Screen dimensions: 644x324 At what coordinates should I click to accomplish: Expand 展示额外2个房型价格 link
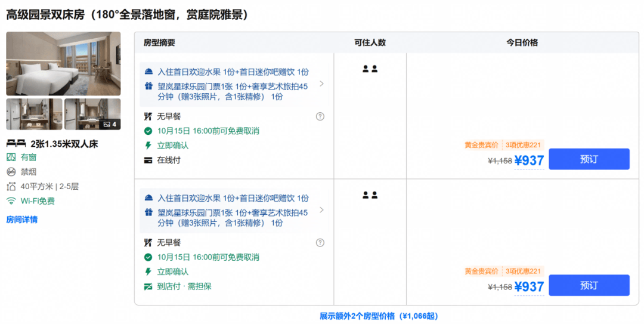(x=379, y=316)
